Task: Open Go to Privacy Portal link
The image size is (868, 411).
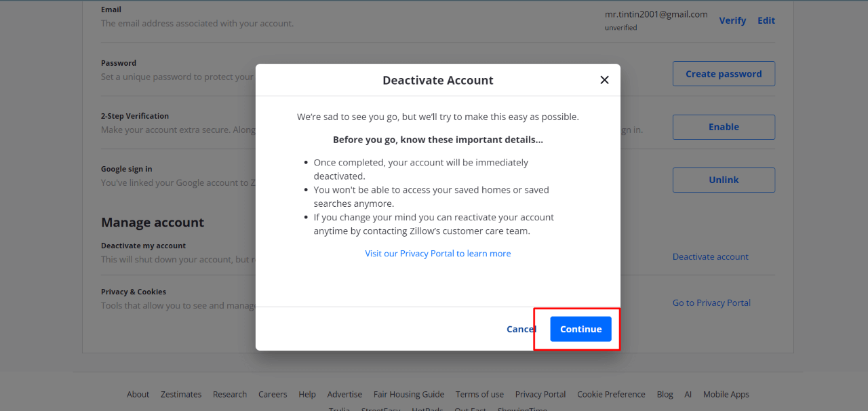Action: pyautogui.click(x=711, y=302)
